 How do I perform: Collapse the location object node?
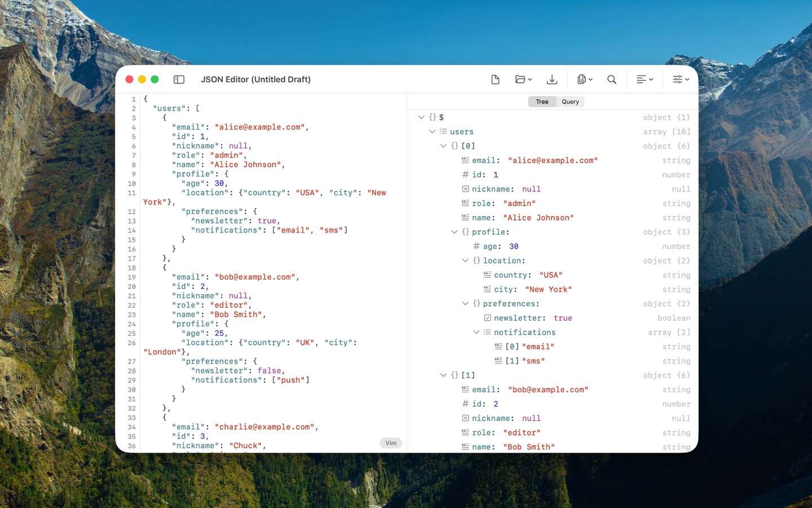[465, 261]
